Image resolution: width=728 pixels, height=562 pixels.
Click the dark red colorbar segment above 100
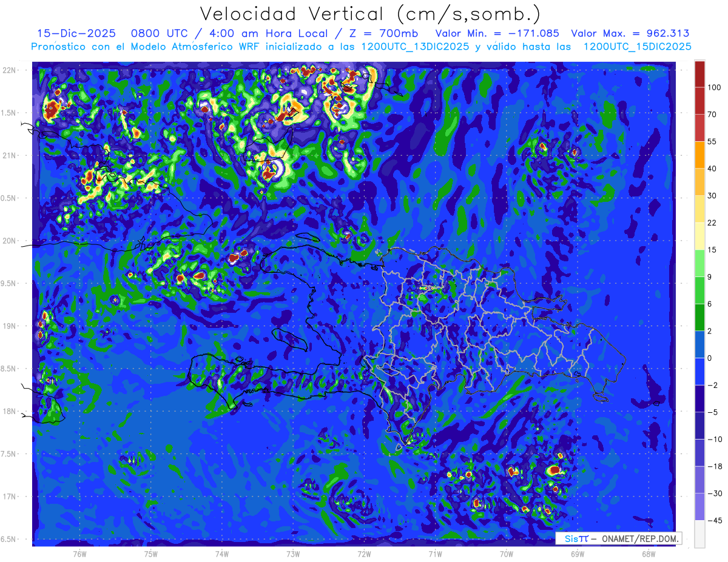tap(699, 74)
